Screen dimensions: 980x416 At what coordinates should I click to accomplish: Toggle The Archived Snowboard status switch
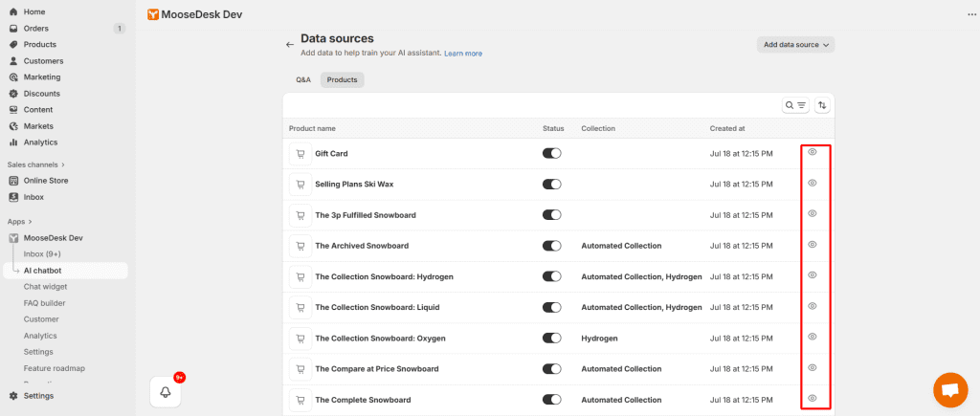[x=552, y=246]
